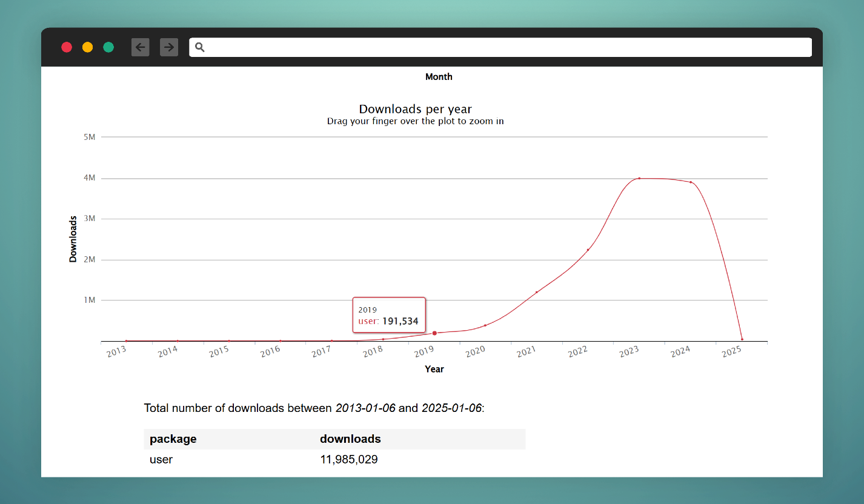Click the red window close dot
The width and height of the screenshot is (864, 504).
(67, 47)
